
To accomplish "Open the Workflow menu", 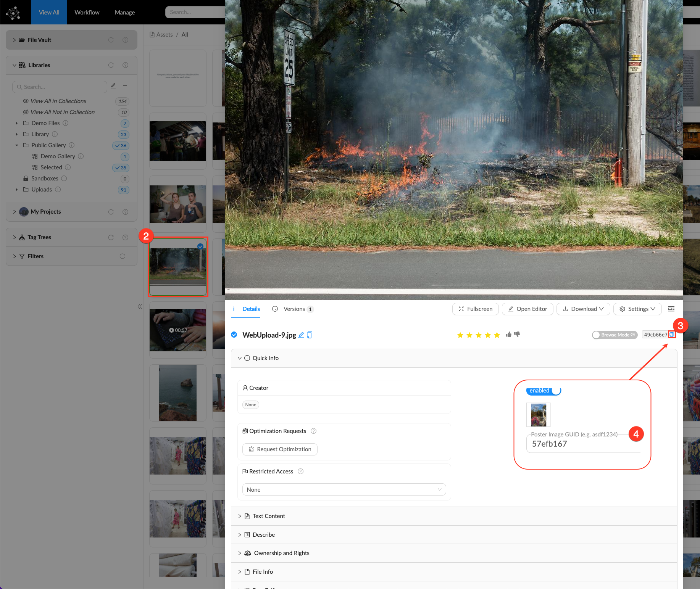I will pyautogui.click(x=87, y=12).
